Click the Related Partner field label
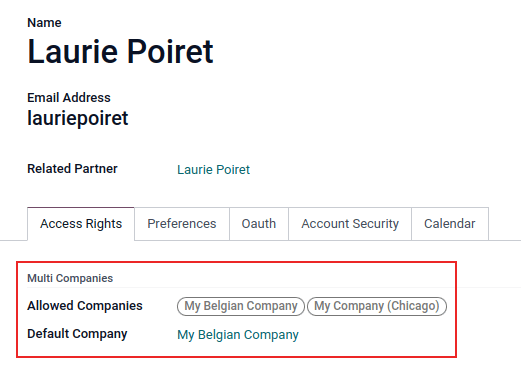This screenshot has height=370, width=521. point(72,169)
